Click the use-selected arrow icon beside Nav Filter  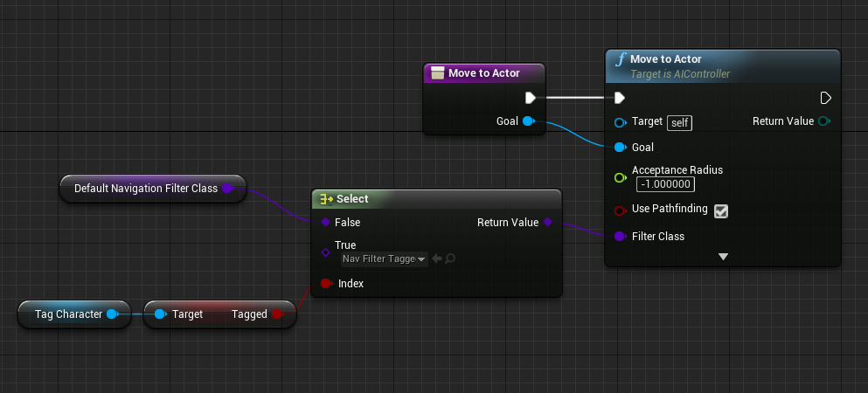click(437, 259)
